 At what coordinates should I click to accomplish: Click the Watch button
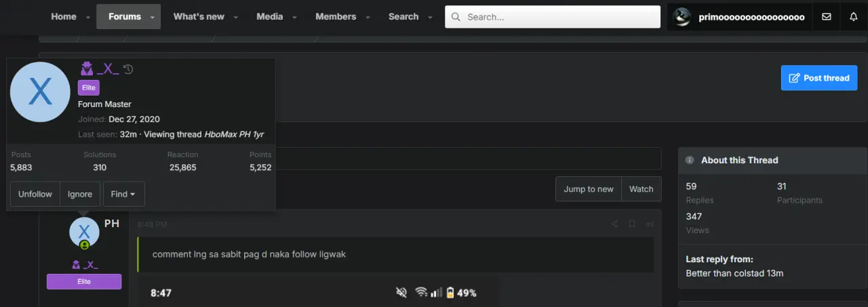642,189
